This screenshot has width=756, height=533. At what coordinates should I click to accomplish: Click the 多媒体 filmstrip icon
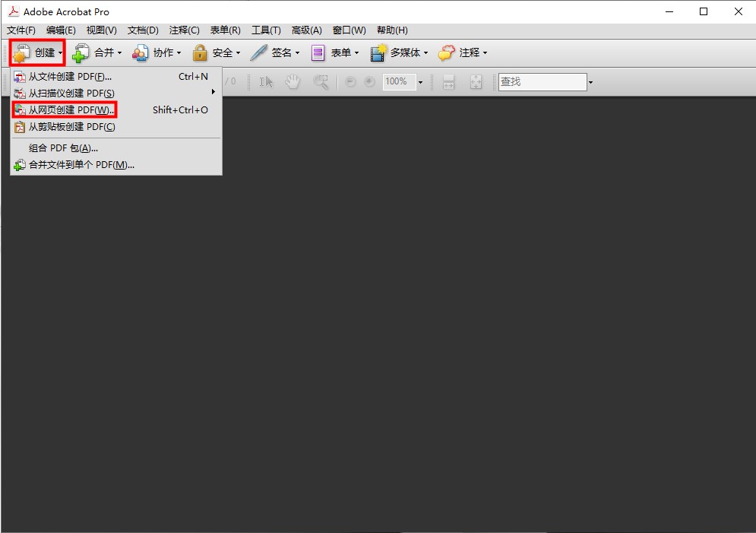tap(378, 52)
